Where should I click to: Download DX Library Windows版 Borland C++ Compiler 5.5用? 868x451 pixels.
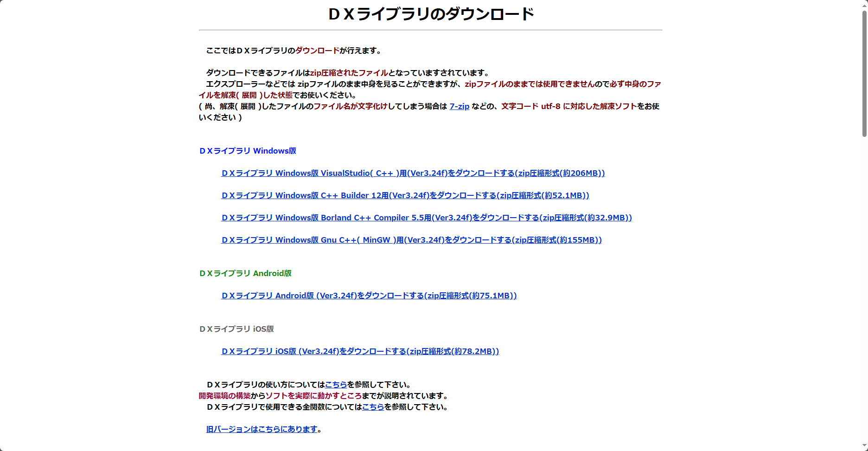[x=426, y=218]
